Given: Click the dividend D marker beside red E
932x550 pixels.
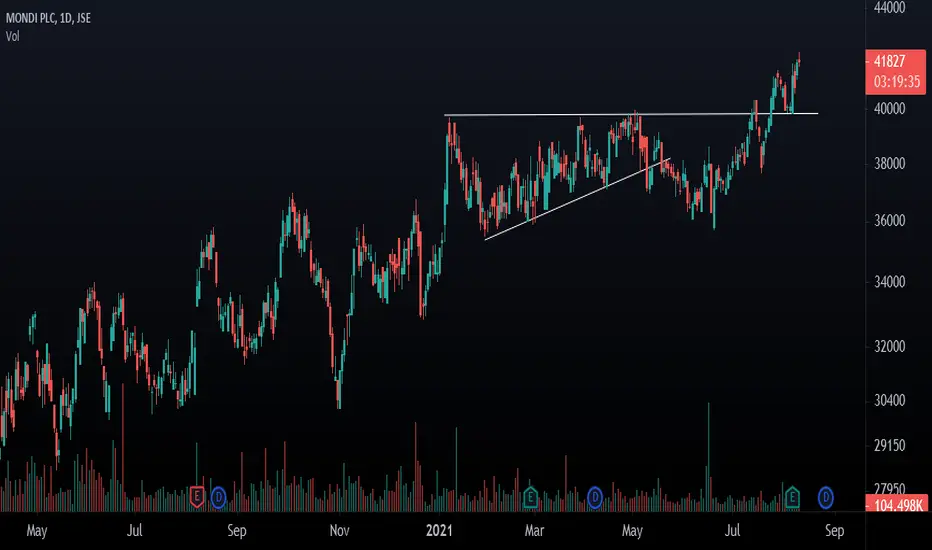Looking at the screenshot, I should point(218,497).
